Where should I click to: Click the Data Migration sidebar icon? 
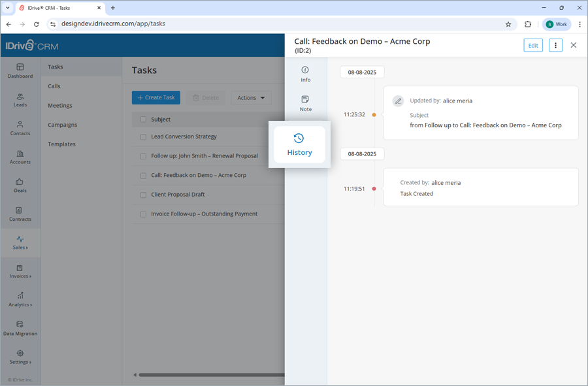pyautogui.click(x=20, y=329)
